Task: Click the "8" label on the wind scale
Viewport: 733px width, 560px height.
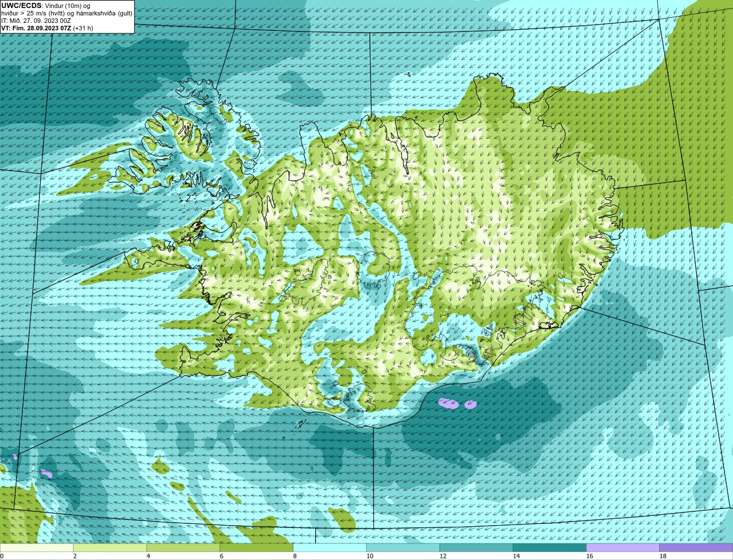Action: (x=295, y=556)
